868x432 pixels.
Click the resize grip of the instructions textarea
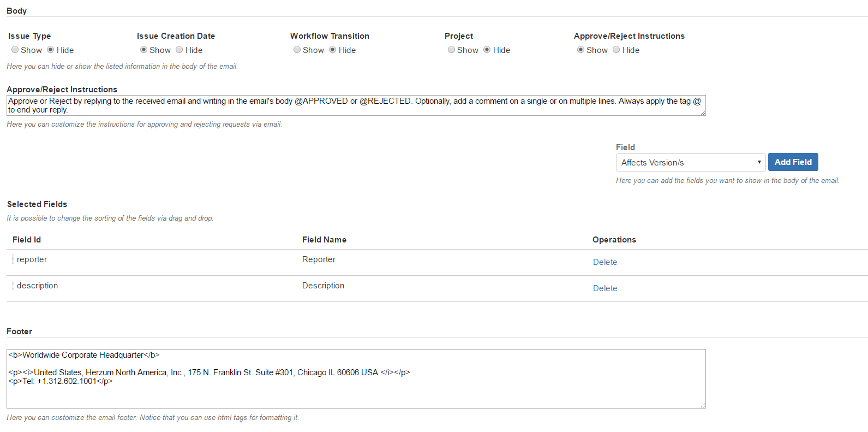[703, 113]
